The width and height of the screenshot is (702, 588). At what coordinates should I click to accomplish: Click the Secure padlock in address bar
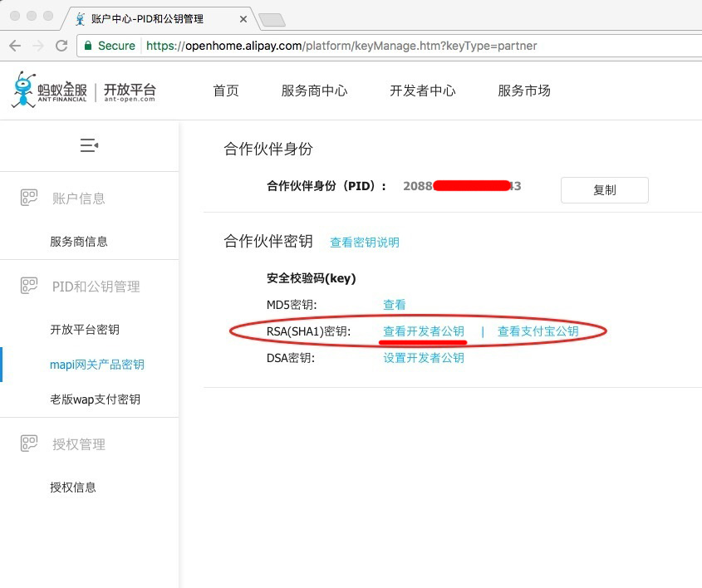pyautogui.click(x=88, y=47)
